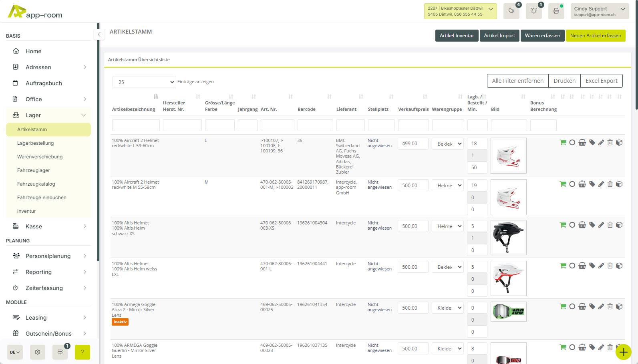Open the entries-per-page dropdown showing 25
638x364 pixels.
click(144, 82)
